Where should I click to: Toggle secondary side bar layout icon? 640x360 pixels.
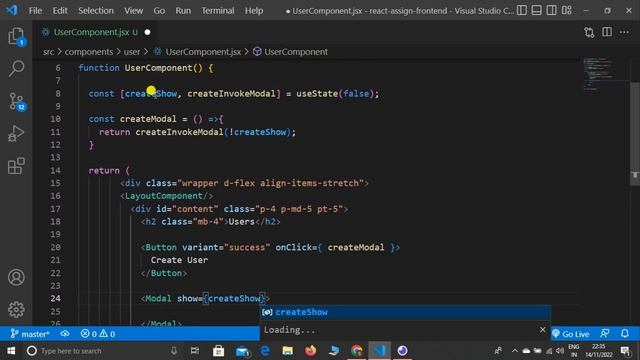551,10
